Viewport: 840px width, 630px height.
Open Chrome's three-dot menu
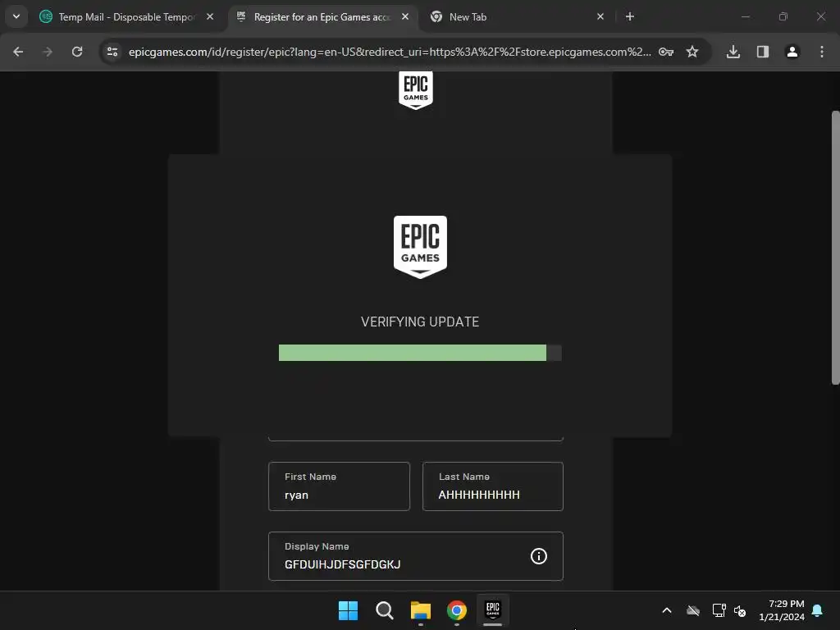pyautogui.click(x=822, y=52)
